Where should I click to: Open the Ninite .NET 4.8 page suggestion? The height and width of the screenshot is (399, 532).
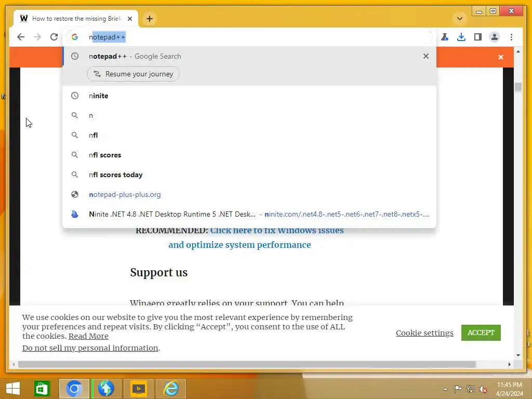coord(249,214)
